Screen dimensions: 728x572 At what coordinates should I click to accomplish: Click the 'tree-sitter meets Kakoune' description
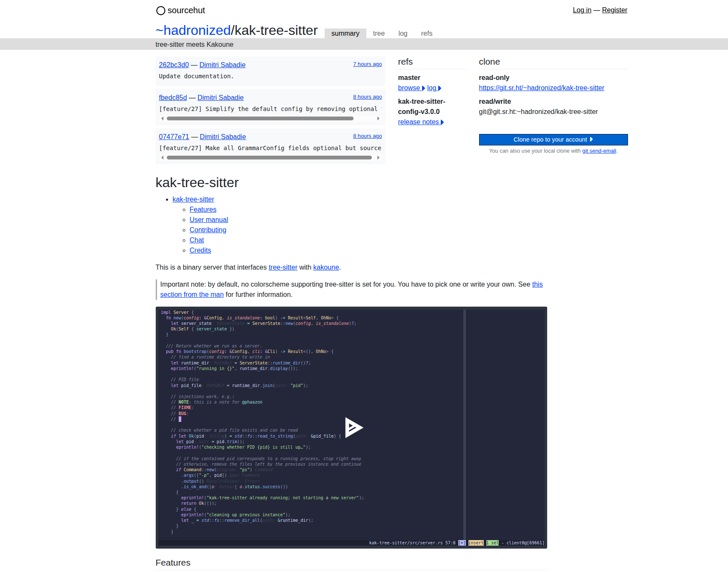pos(194,45)
